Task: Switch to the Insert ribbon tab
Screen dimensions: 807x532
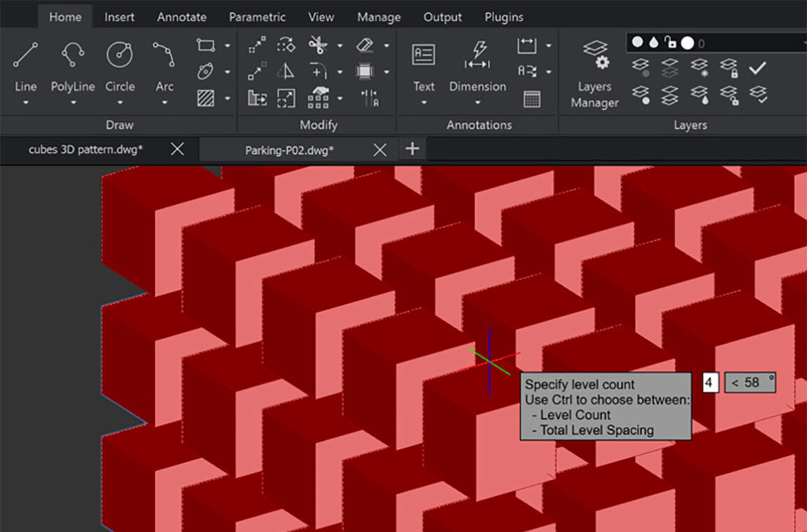Action: (x=119, y=17)
